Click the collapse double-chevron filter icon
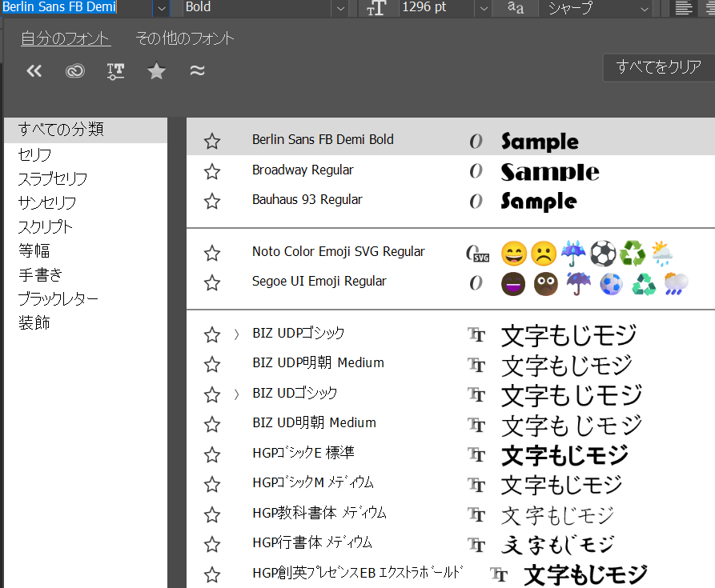Viewport: 715px width, 588px height. point(34,71)
